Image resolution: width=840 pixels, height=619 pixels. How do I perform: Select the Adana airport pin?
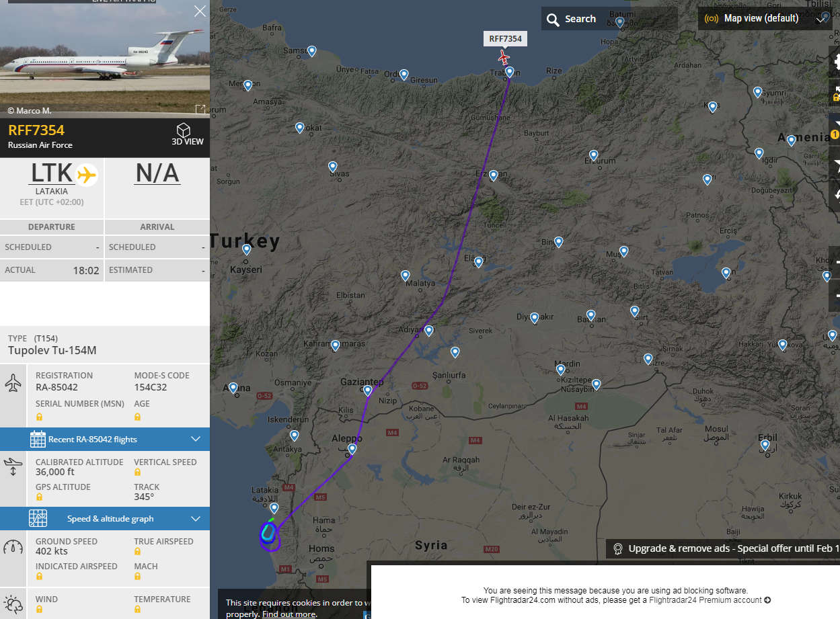tap(233, 387)
